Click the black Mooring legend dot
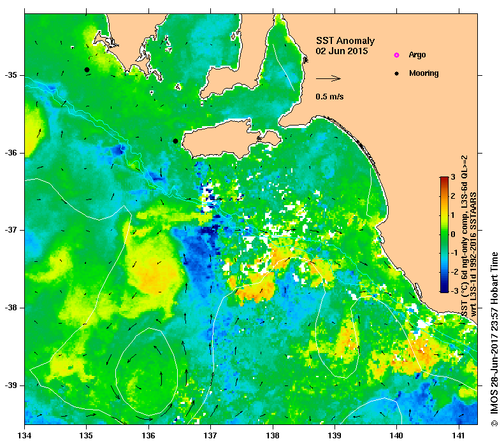Viewport: 504px width, 446px height. pos(396,73)
